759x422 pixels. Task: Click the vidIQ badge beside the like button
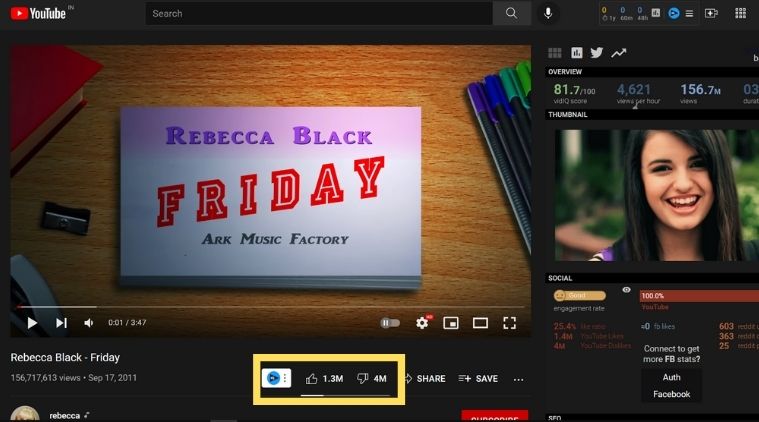point(273,378)
